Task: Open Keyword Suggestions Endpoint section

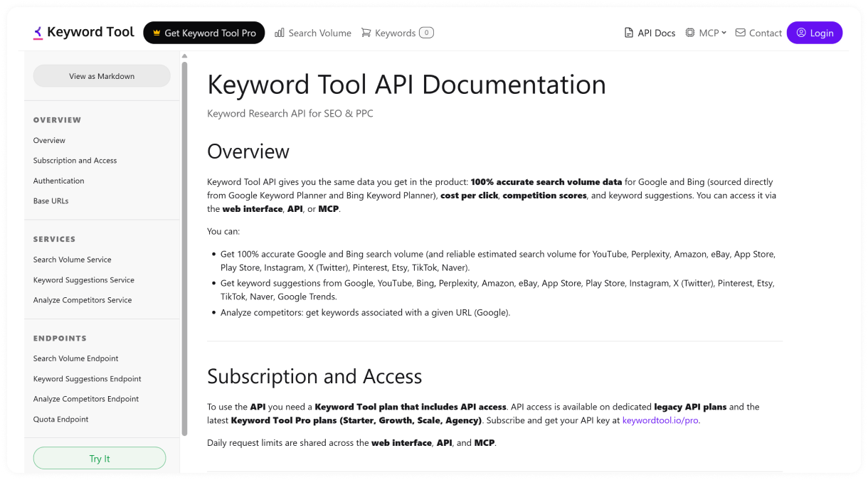Action: (x=88, y=379)
